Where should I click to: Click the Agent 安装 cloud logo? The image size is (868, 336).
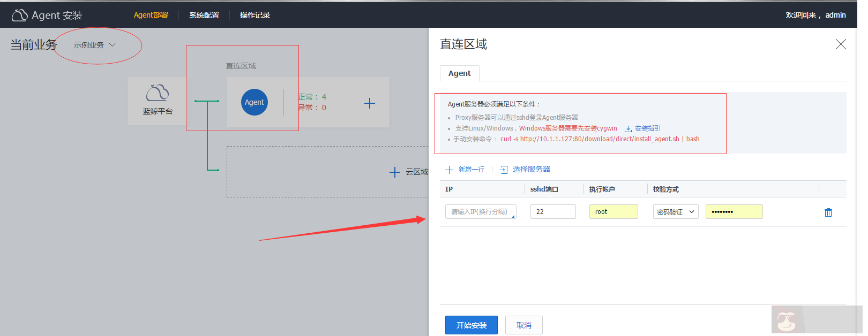pos(19,15)
